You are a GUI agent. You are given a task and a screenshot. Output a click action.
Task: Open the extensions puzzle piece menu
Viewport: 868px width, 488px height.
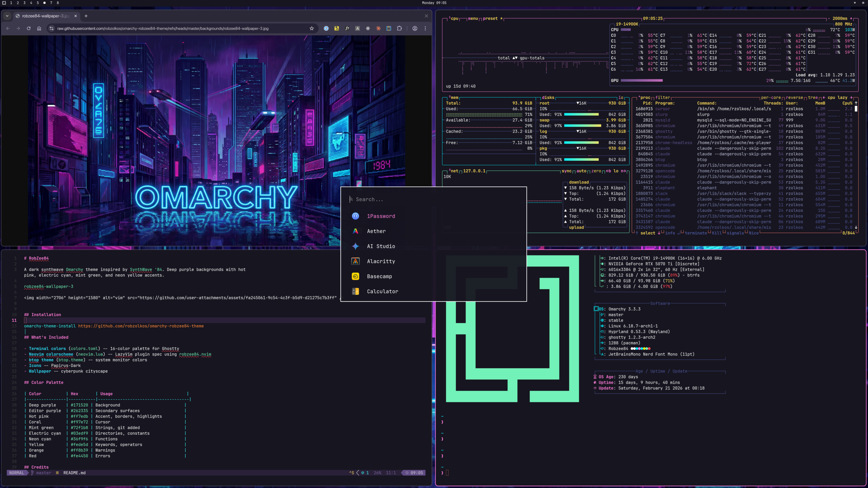tap(399, 28)
